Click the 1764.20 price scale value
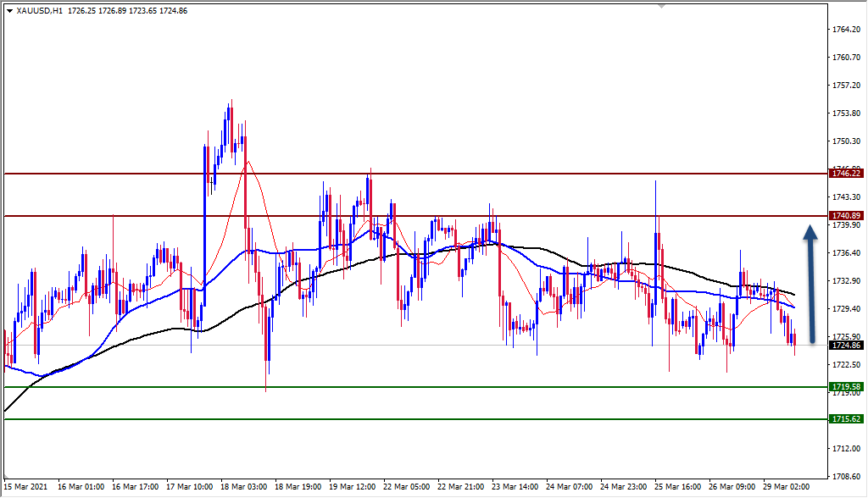Viewport: 868px width, 498px height. 847,30
